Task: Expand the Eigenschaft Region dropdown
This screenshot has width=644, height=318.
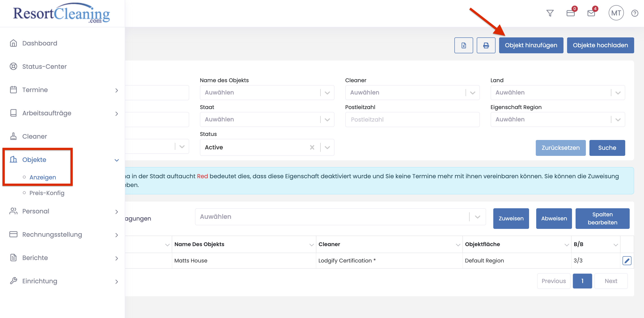Action: click(618, 120)
